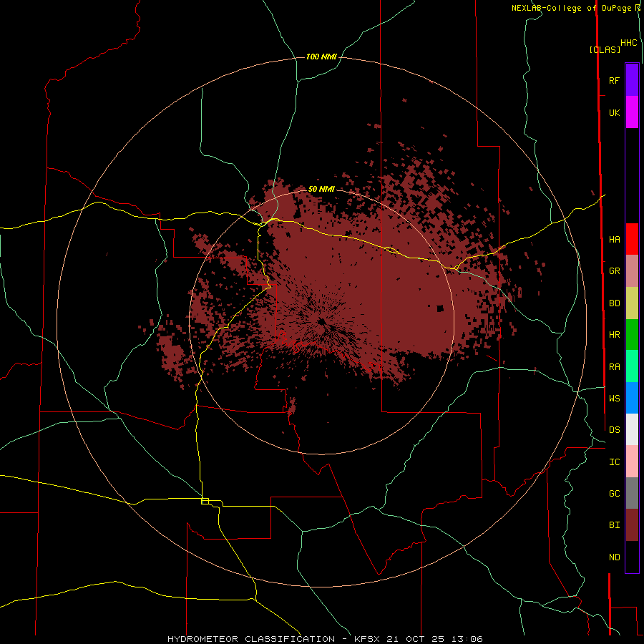644x644 pixels.
Task: Click the BD yellow legend swatch
Action: 632,303
